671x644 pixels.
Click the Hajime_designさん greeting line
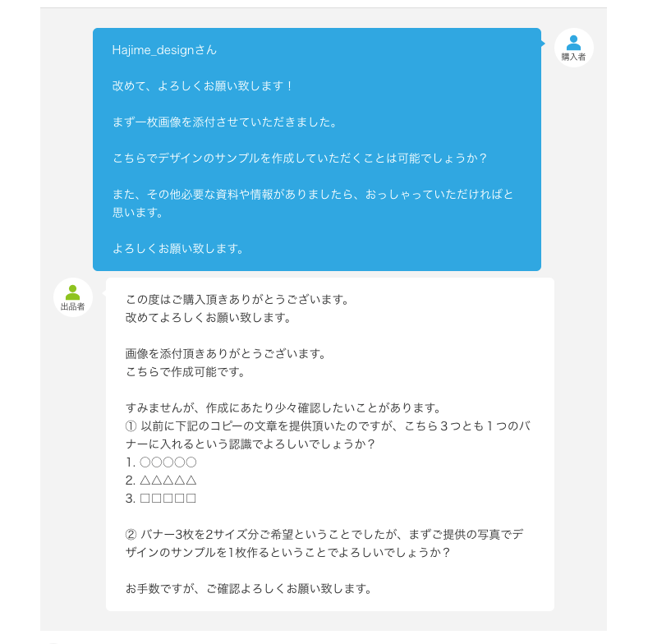pyautogui.click(x=164, y=50)
